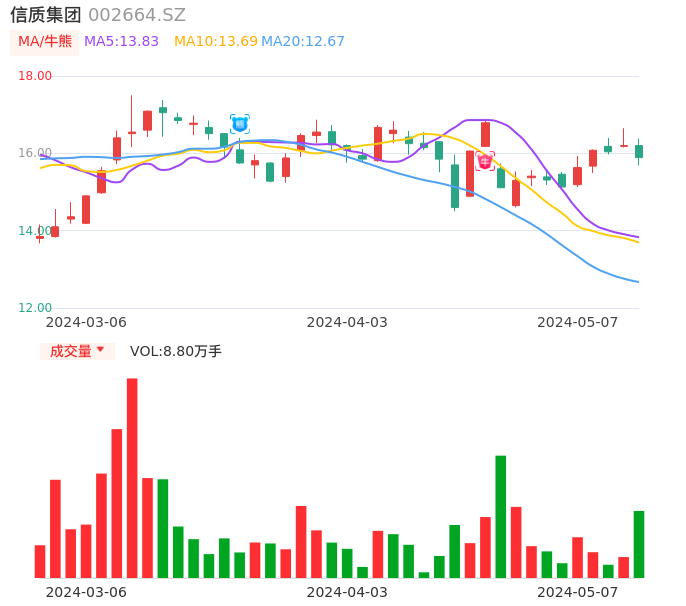Click the 14.00 price axis label
Screen dimensions: 686x606
(35, 231)
